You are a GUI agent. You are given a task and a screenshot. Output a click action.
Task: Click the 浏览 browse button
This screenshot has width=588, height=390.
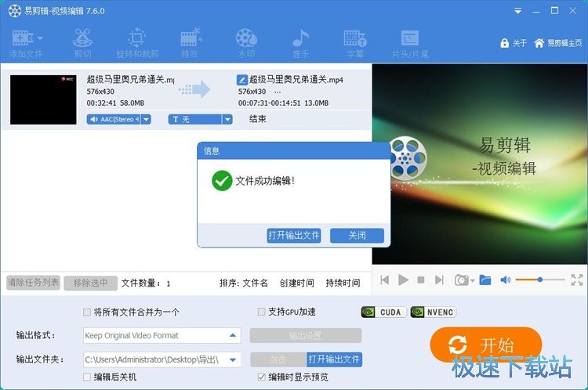click(x=278, y=359)
